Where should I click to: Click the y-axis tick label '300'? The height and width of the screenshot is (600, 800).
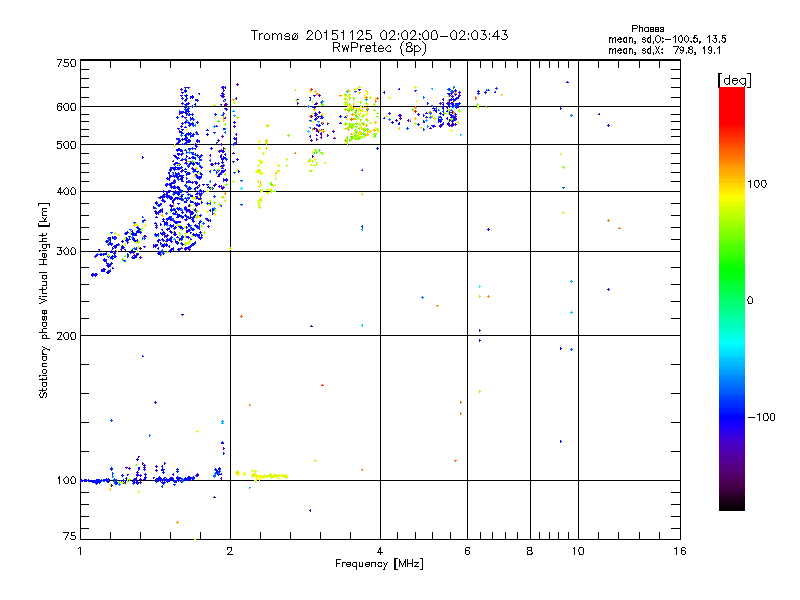[x=66, y=251]
